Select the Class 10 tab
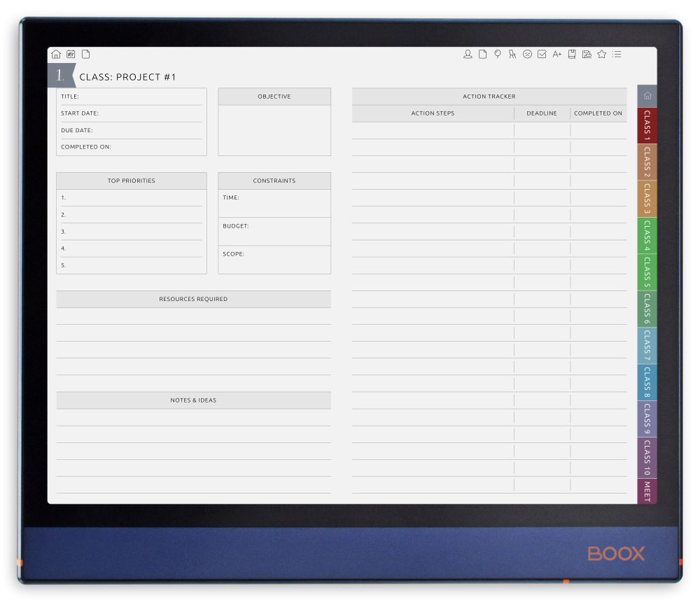The image size is (700, 602). click(646, 456)
